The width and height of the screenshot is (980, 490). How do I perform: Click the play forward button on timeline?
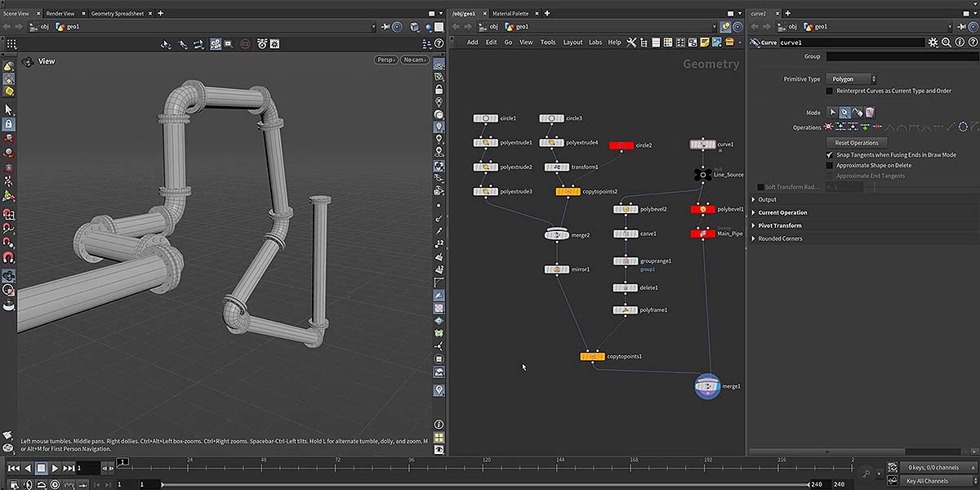(x=55, y=468)
